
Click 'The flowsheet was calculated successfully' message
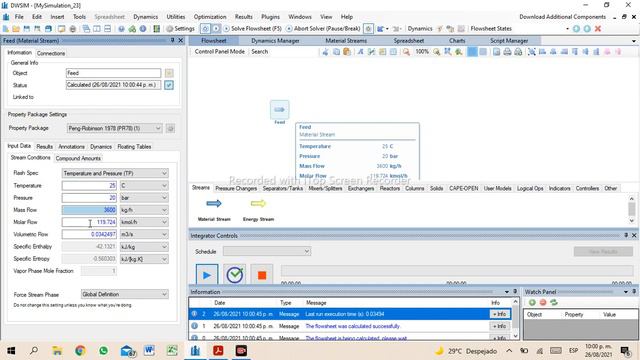(x=353, y=326)
